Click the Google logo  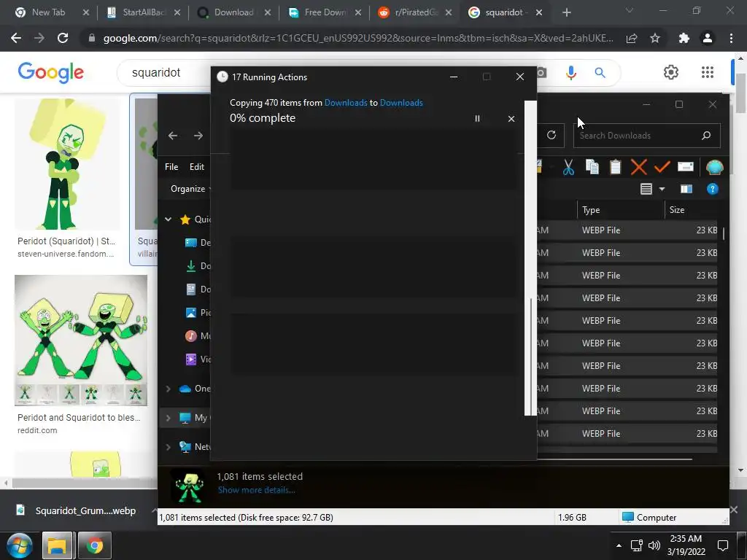pyautogui.click(x=50, y=72)
